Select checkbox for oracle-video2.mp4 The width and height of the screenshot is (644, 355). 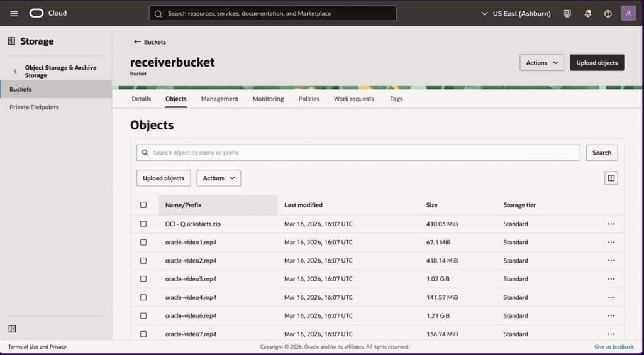[143, 261]
